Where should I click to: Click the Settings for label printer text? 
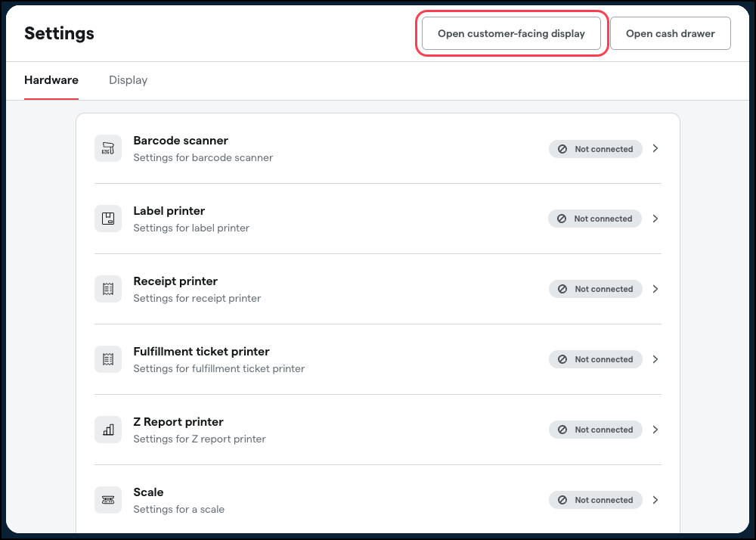[x=191, y=228]
